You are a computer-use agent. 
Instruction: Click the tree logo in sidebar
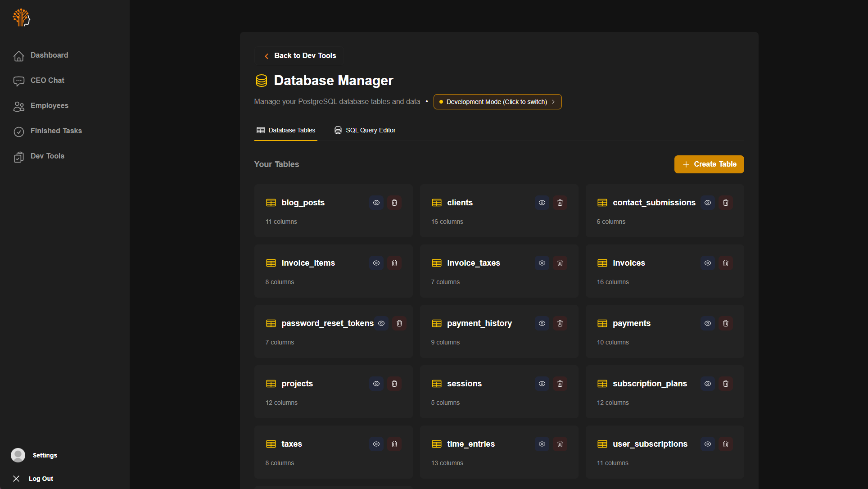[21, 18]
